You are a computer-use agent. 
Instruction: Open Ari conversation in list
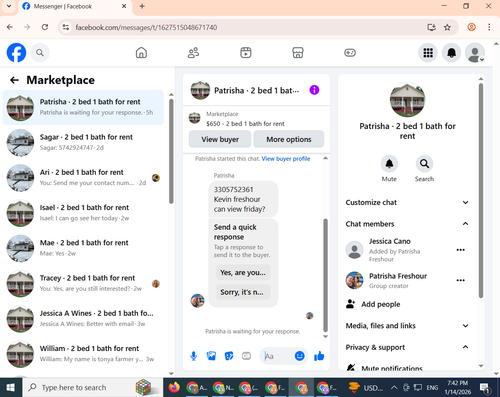coord(83,178)
